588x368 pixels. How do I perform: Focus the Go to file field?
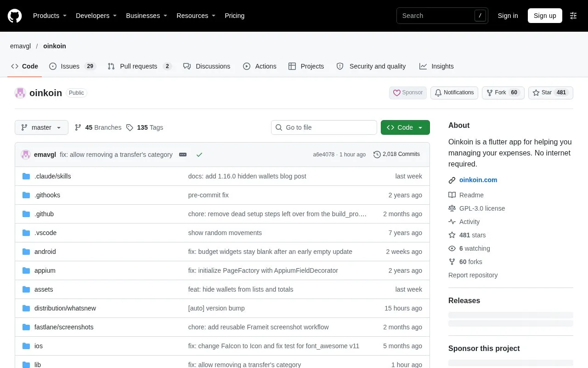point(324,127)
